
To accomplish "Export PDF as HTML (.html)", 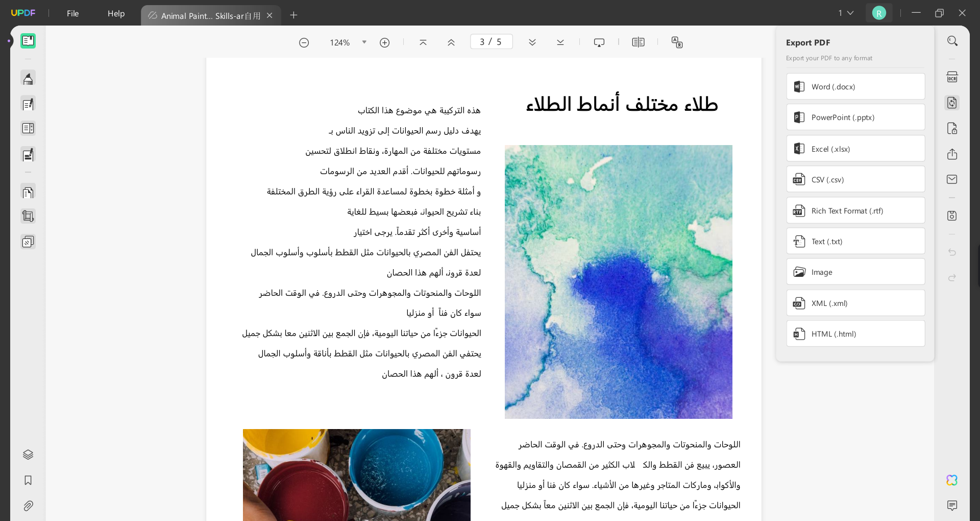I will coord(855,334).
